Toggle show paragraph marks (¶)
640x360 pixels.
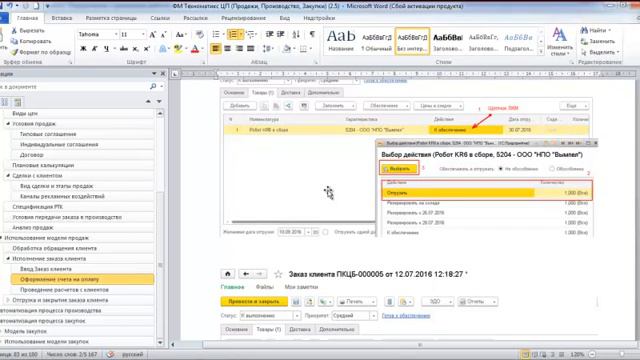(312, 35)
